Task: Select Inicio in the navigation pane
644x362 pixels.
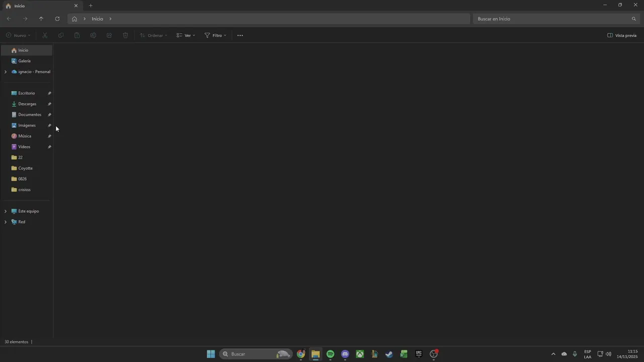Action: click(x=26, y=50)
